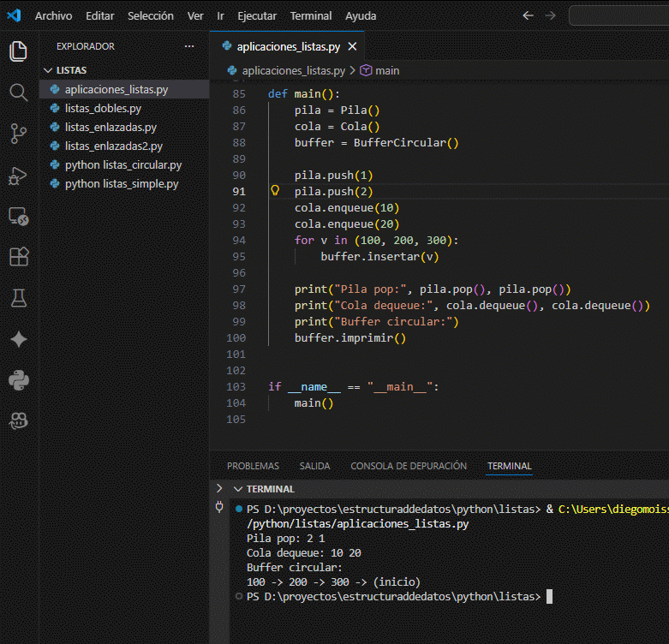The width and height of the screenshot is (669, 644).
Task: Open the Source Control view
Action: [18, 134]
